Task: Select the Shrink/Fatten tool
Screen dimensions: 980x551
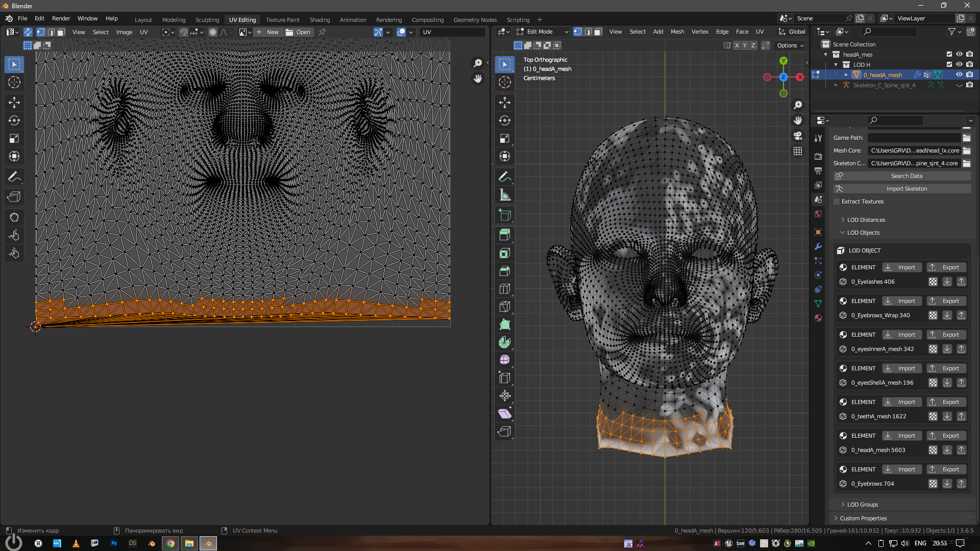Action: [505, 396]
